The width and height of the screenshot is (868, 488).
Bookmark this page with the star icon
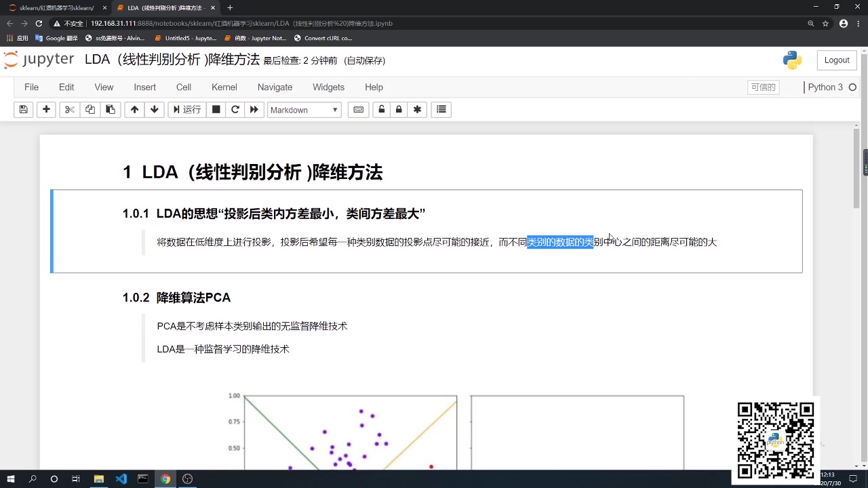point(825,23)
